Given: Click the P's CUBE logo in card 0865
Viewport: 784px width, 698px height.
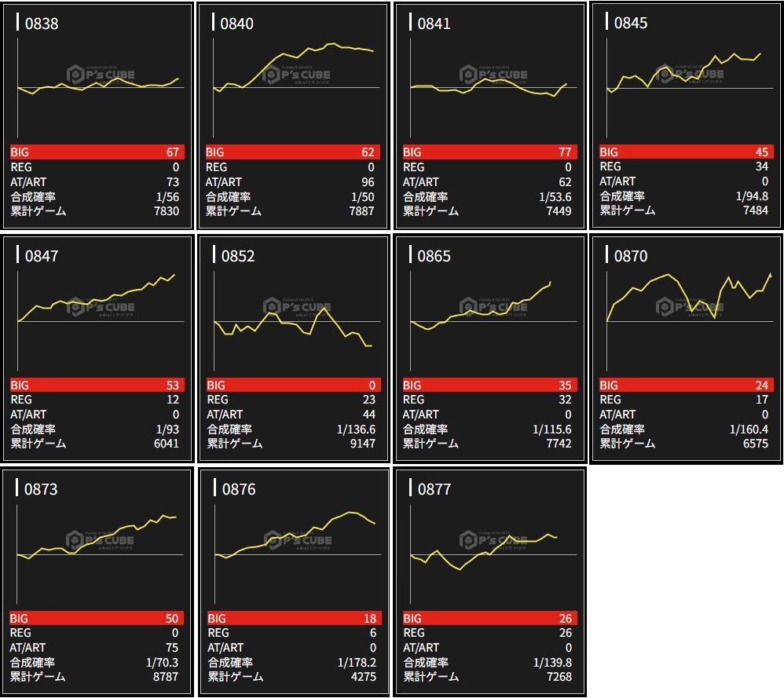Looking at the screenshot, I should coord(493,305).
